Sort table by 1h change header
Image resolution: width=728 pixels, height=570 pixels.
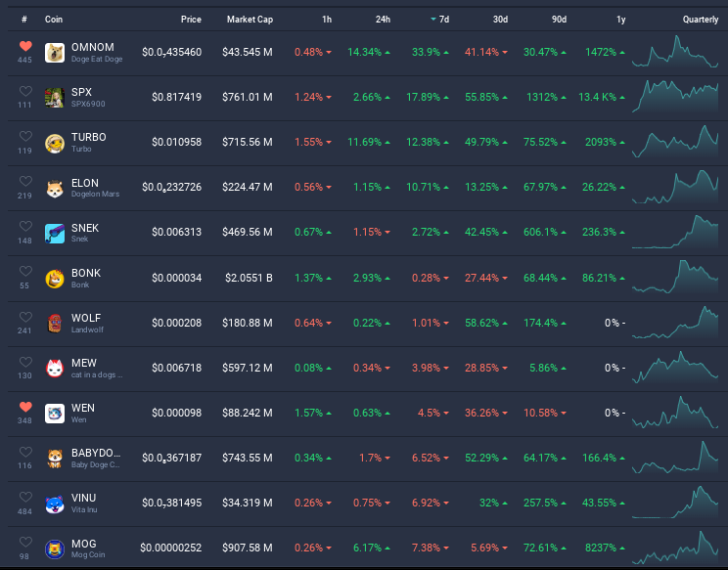327,19
